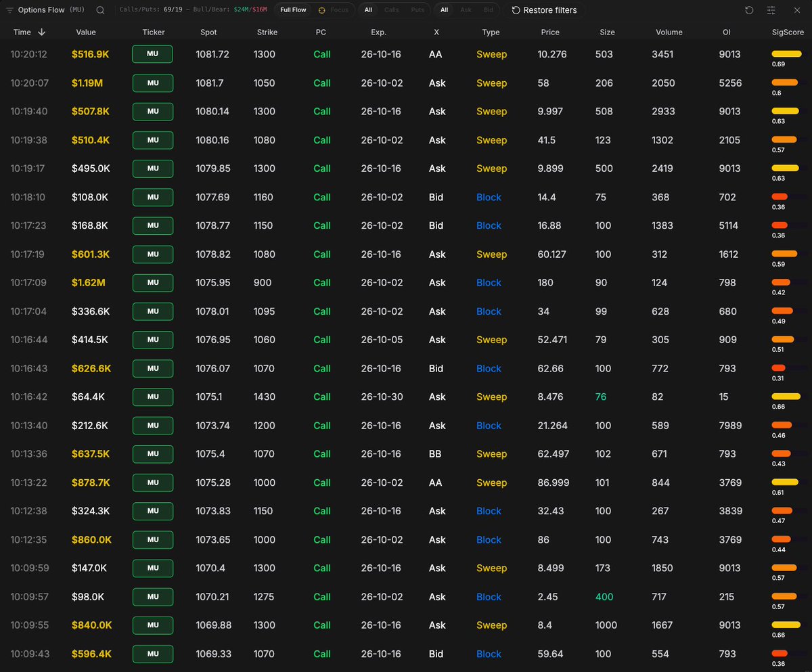Click the size 1000 cell
The height and width of the screenshot is (672, 812).
(x=608, y=625)
